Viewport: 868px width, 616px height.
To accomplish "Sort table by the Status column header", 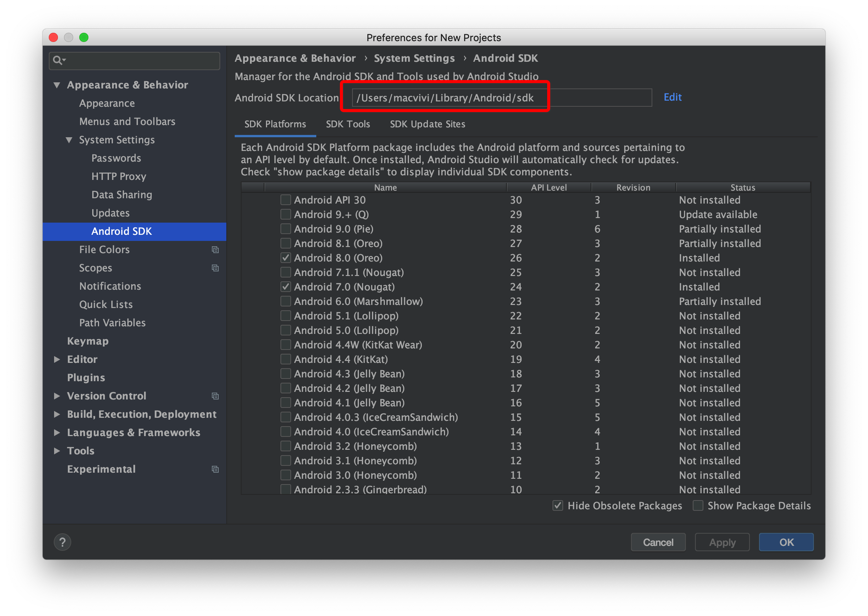I will (x=743, y=188).
